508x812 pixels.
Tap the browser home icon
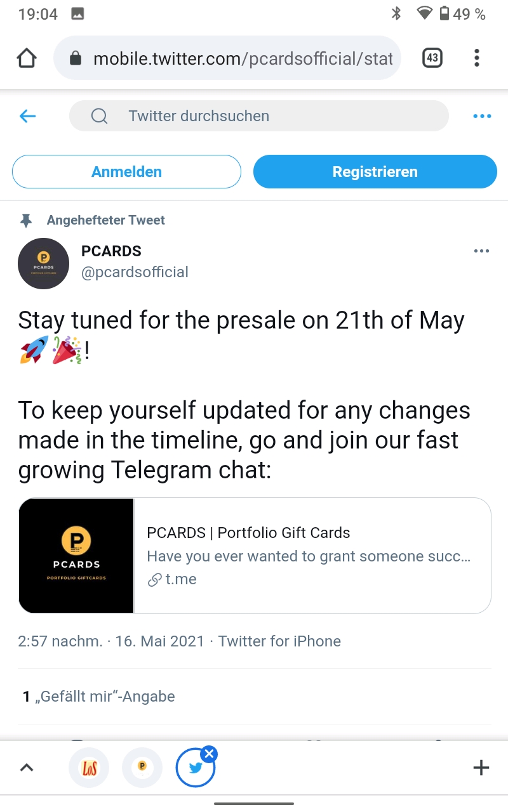[x=26, y=58]
